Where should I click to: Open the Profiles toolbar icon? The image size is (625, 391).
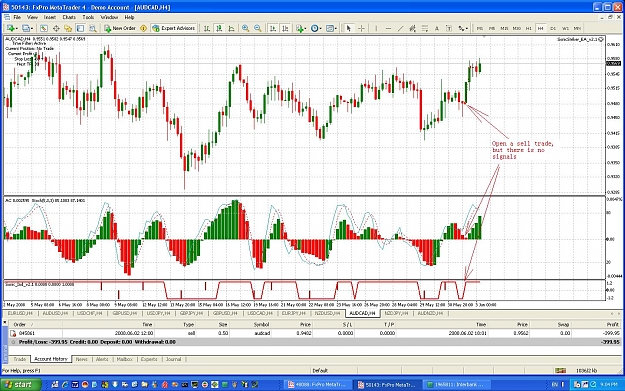pyautogui.click(x=26, y=28)
